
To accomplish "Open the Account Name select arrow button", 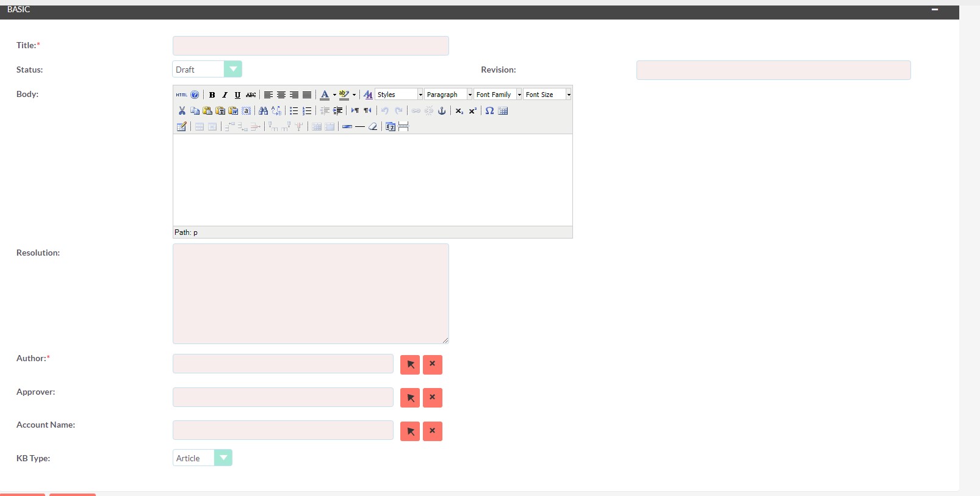I will point(410,431).
